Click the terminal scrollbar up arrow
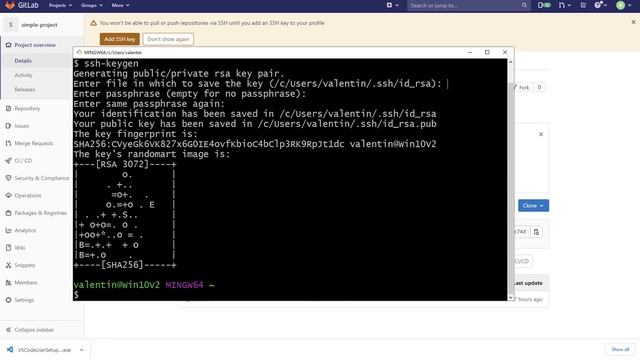The image size is (640, 360). (510, 62)
